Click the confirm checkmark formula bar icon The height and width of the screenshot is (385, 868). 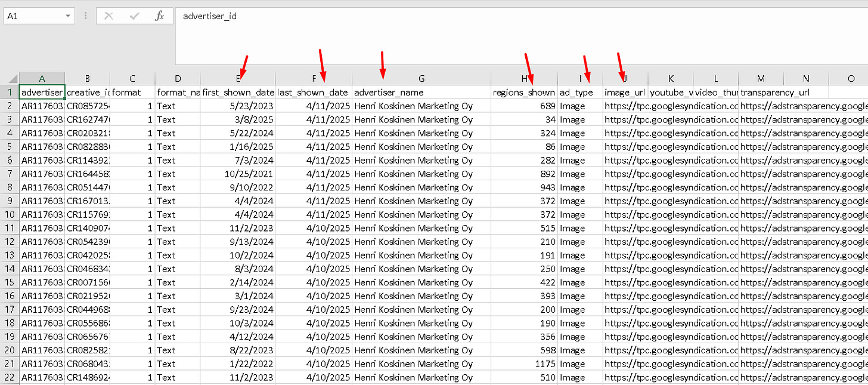tap(134, 16)
